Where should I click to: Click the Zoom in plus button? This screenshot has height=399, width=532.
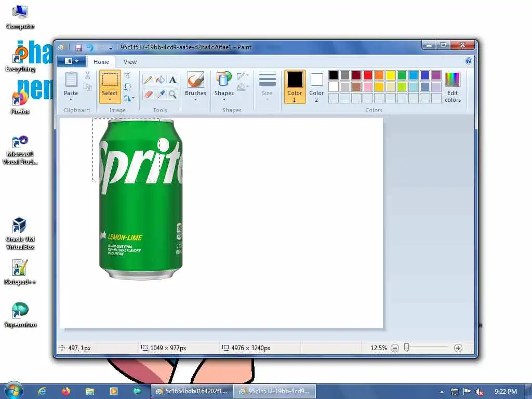458,348
